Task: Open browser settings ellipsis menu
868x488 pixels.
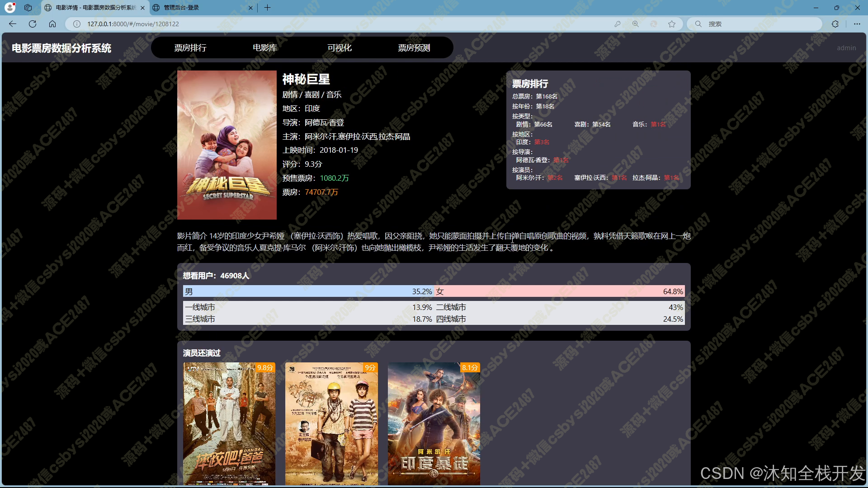Action: [857, 24]
